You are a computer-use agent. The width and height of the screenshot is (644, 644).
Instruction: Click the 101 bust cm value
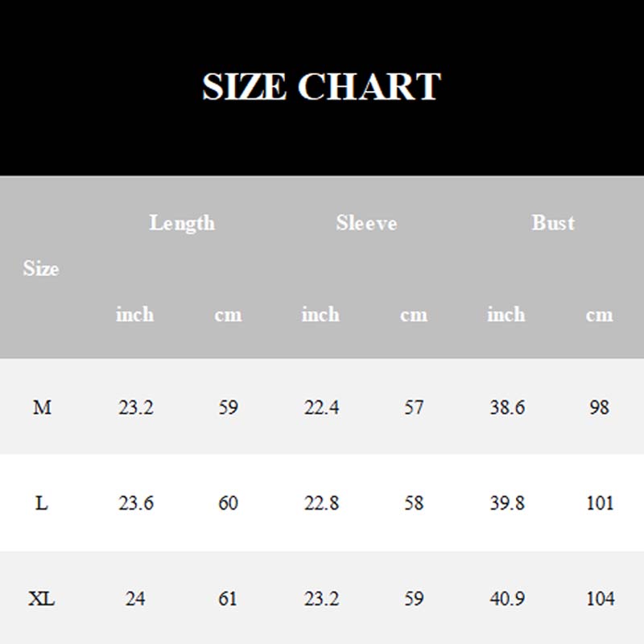[x=599, y=503]
